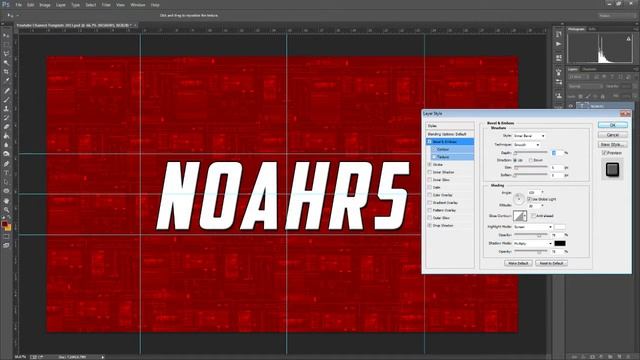Select the Eyedropper tool
640x360 pixels.
(x=6, y=81)
